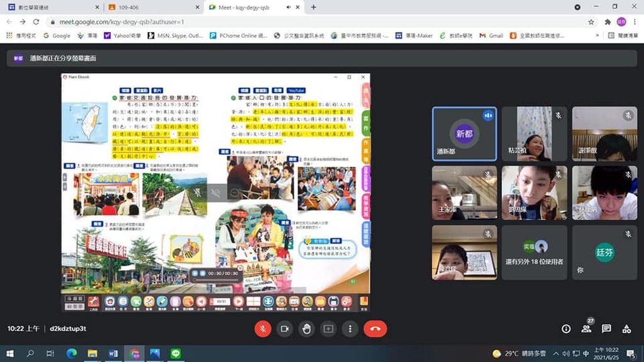Screen dimensions: 644x362
Task: Open the tile showing 18 more users
Action: tap(535, 253)
